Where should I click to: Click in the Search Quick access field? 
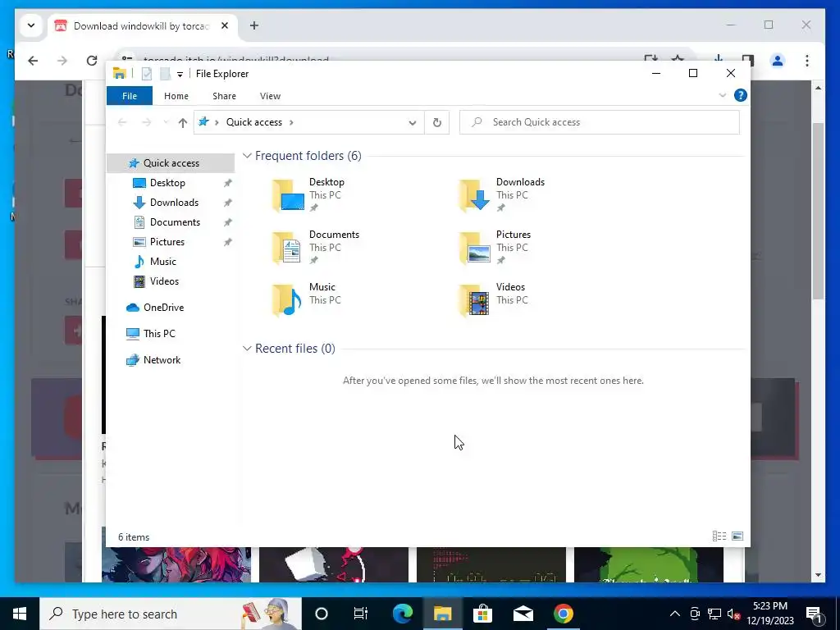coord(600,122)
